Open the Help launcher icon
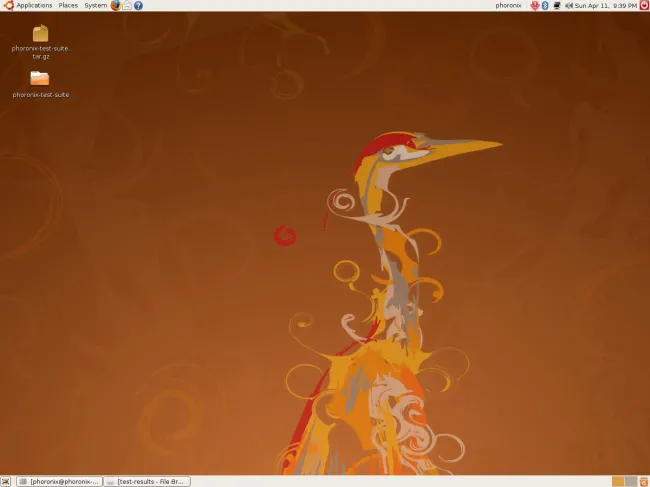The height and width of the screenshot is (487, 650). pyautogui.click(x=138, y=5)
